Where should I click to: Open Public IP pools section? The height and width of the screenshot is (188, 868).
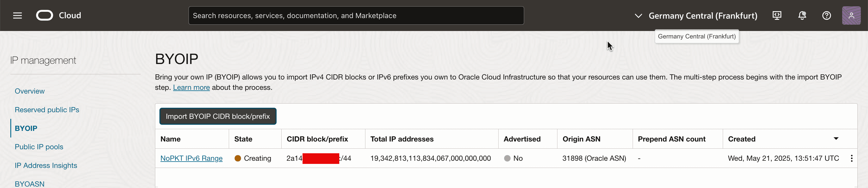(x=39, y=147)
